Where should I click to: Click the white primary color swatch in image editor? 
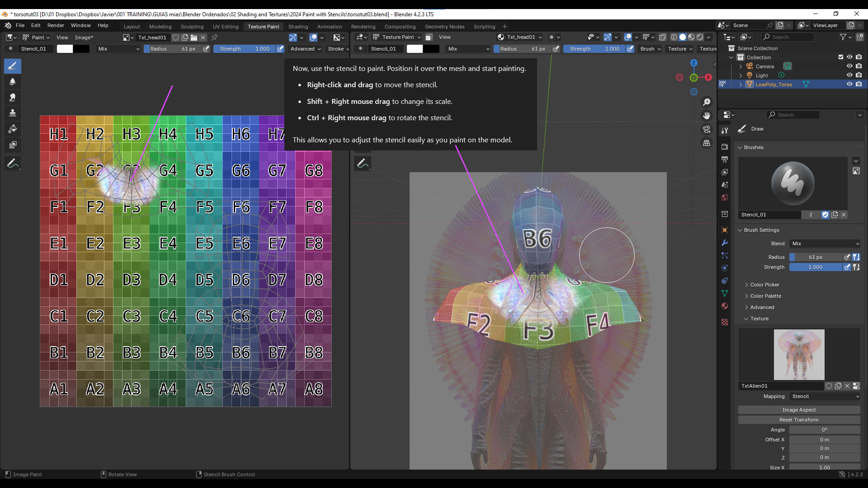tap(65, 49)
